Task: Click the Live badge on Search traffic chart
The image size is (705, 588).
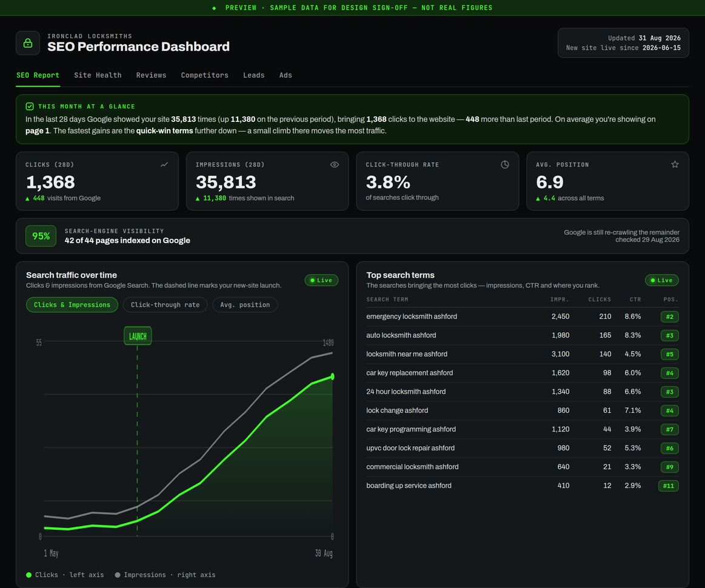Action: [x=321, y=280]
